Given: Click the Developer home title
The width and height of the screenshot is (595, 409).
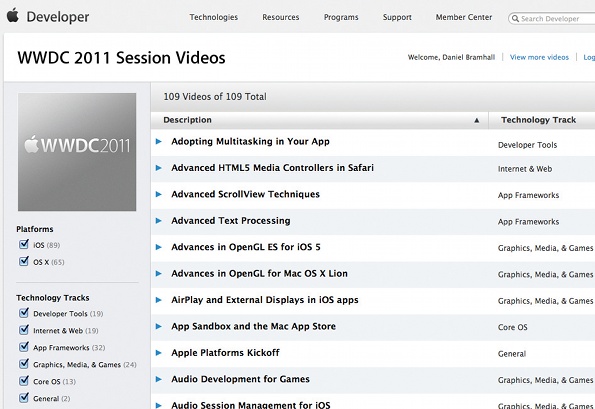Looking at the screenshot, I should [58, 17].
